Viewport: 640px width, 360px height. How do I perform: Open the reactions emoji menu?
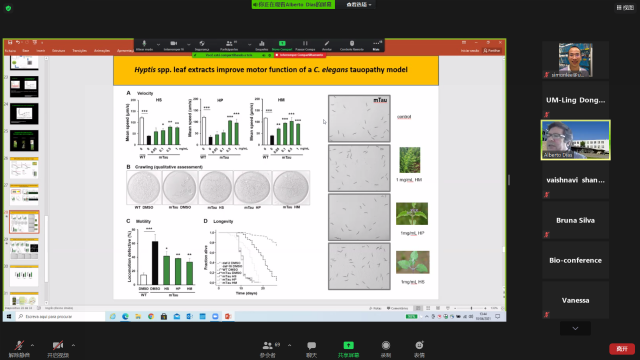(x=419, y=345)
